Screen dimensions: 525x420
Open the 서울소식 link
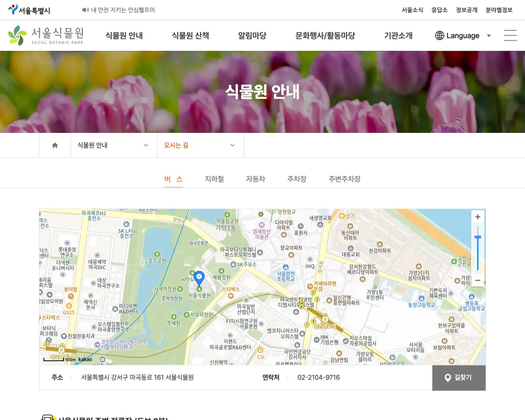point(412,10)
